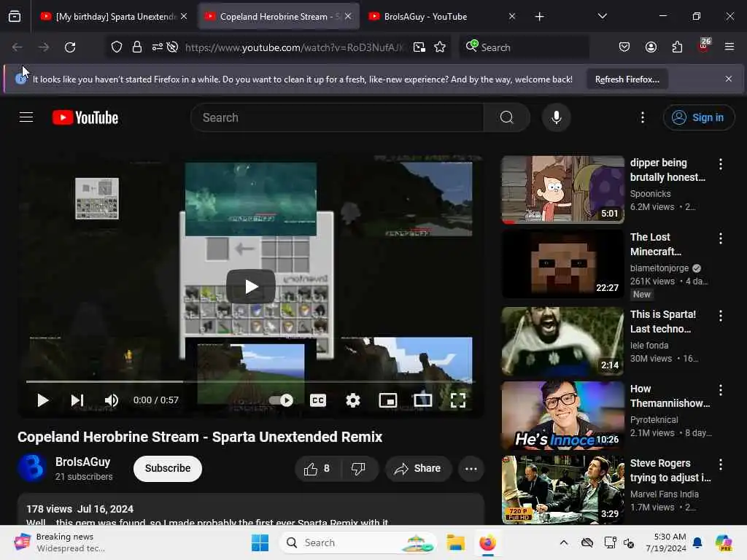The image size is (747, 560).
Task: Click the tracking protection shield icon
Action: (117, 47)
